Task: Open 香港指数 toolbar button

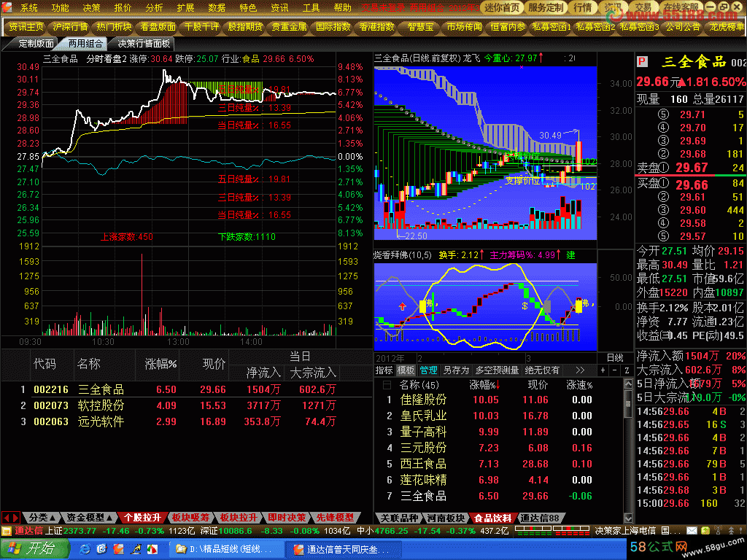Action: 377,27
